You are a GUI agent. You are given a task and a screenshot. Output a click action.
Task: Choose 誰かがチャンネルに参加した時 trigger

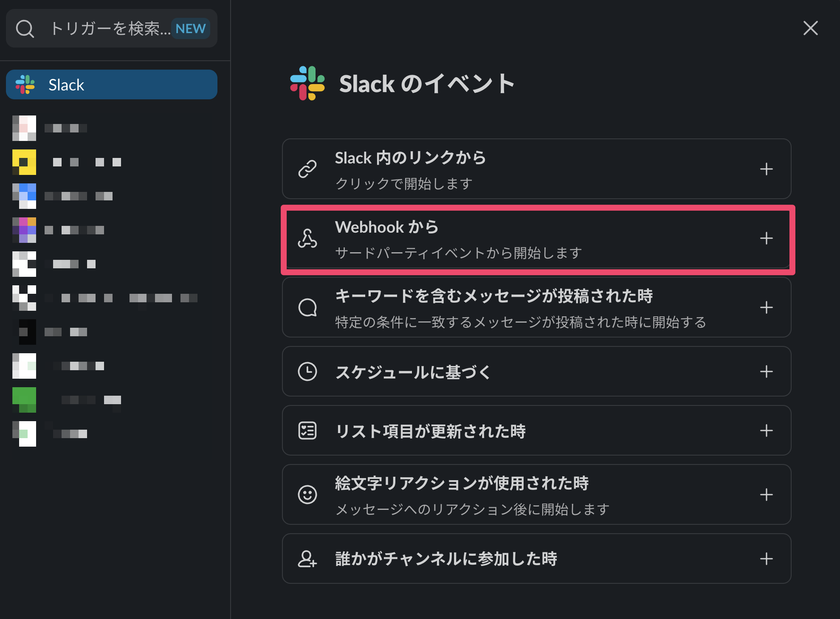(446, 559)
